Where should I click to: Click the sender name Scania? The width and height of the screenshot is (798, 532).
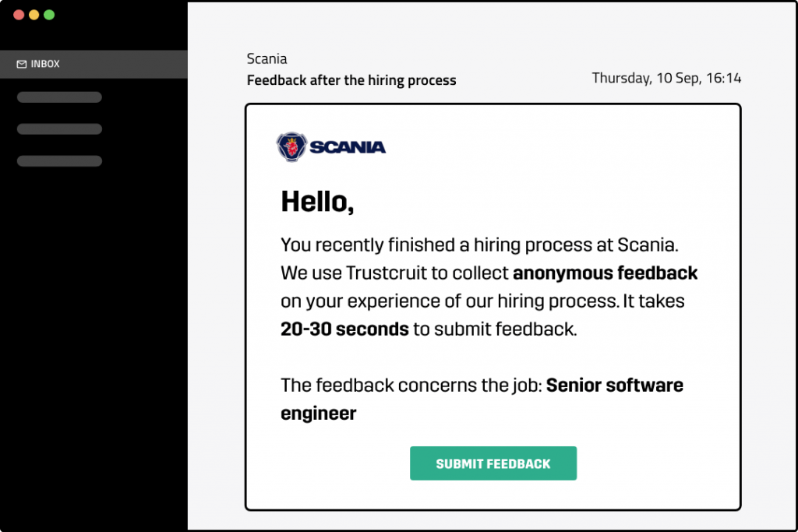(x=267, y=59)
